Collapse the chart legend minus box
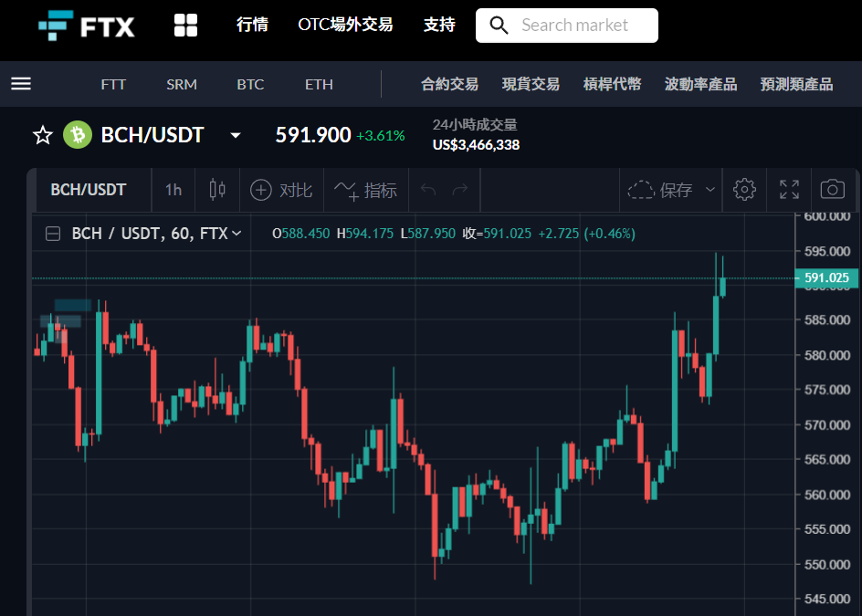862x616 pixels. [53, 234]
